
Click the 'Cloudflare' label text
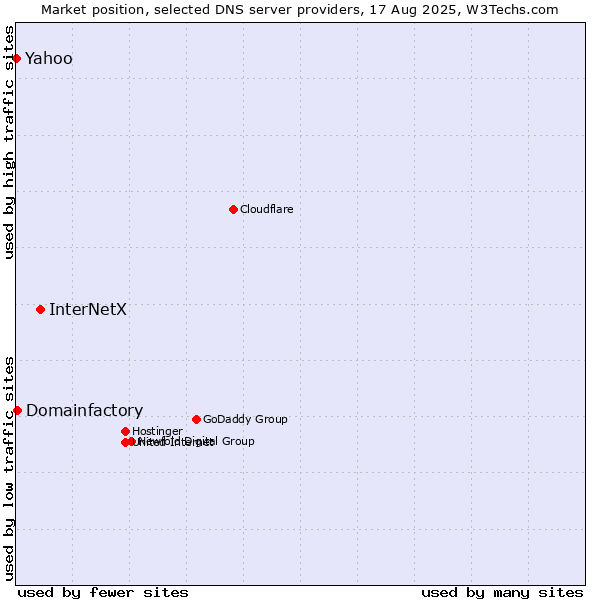point(267,209)
